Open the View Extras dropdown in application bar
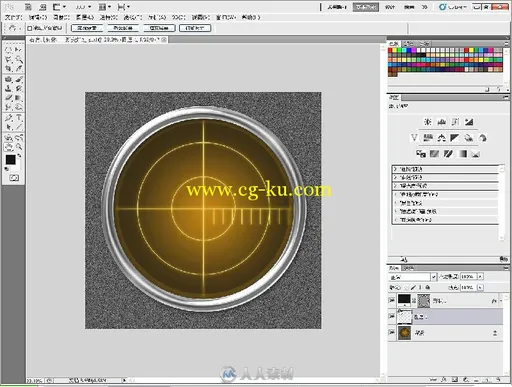Viewport: 512px width, 387px height. click(x=59, y=7)
